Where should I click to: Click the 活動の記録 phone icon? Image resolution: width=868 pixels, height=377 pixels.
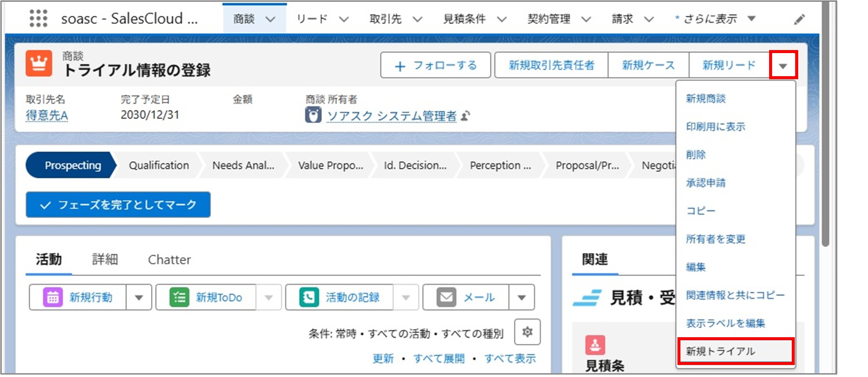tap(309, 297)
